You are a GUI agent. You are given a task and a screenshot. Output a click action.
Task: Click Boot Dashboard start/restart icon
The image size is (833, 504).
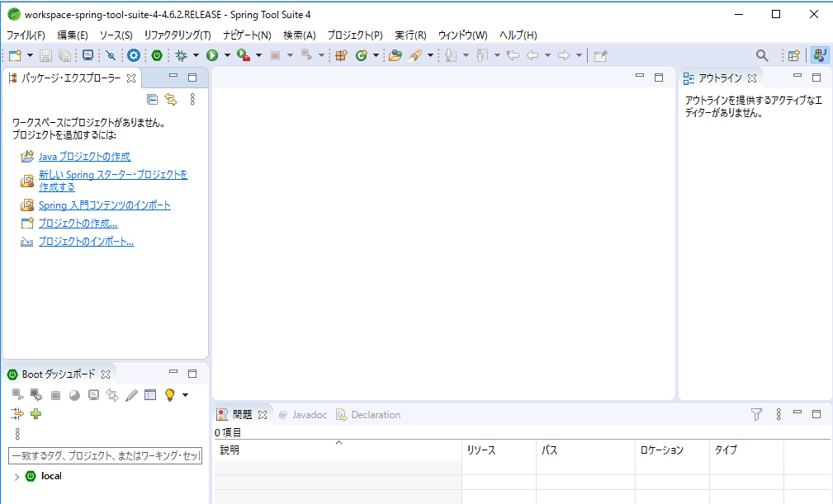[x=17, y=395]
